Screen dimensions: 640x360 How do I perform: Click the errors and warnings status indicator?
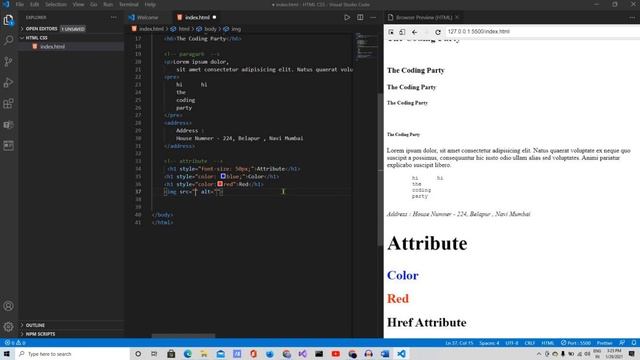tap(15, 343)
